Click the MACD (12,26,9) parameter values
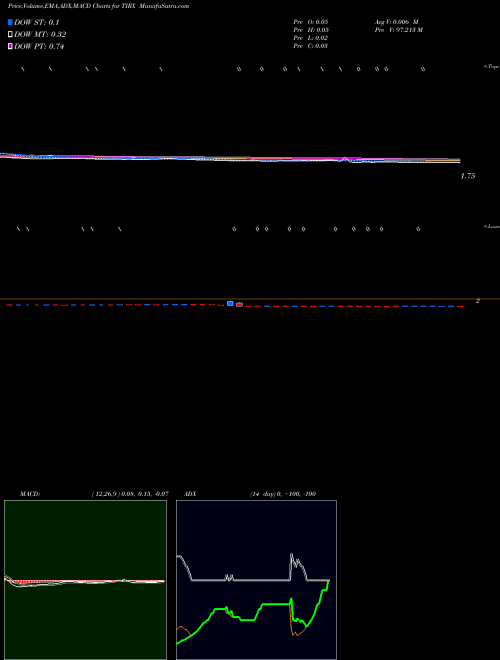 point(130,494)
